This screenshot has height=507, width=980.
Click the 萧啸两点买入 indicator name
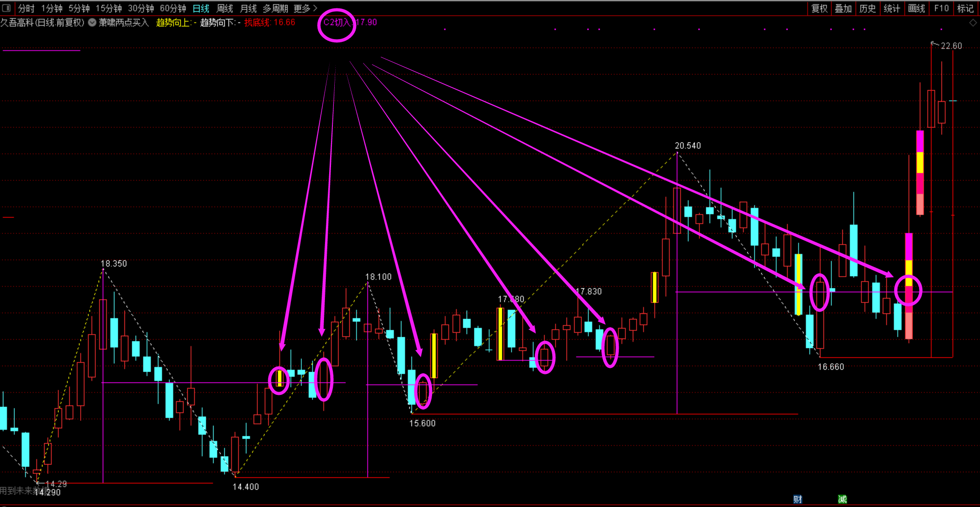pos(124,22)
